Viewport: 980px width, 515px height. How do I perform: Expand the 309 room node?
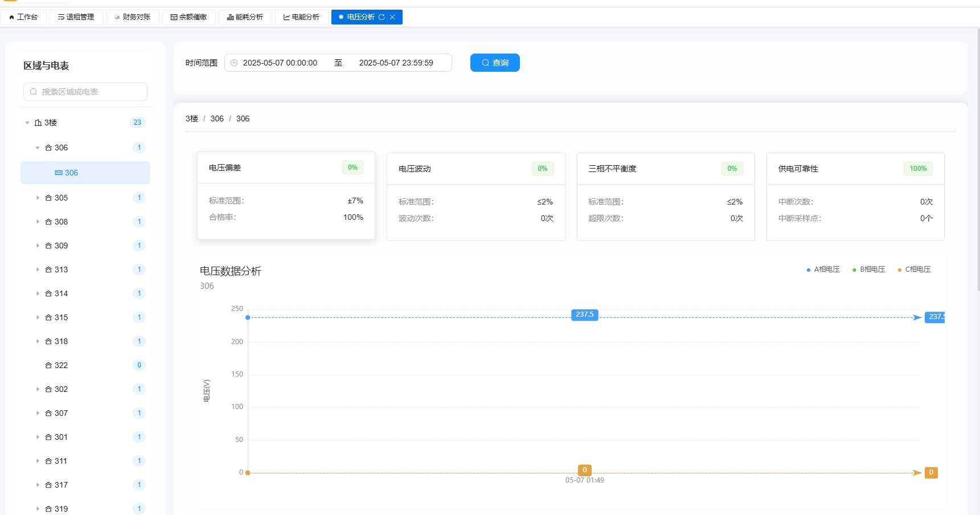click(38, 246)
